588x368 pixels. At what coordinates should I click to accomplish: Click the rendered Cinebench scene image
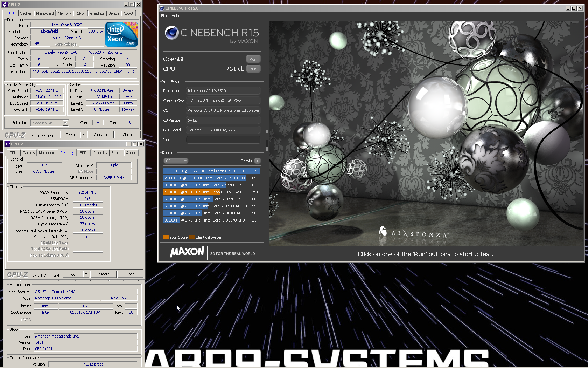coord(426,133)
